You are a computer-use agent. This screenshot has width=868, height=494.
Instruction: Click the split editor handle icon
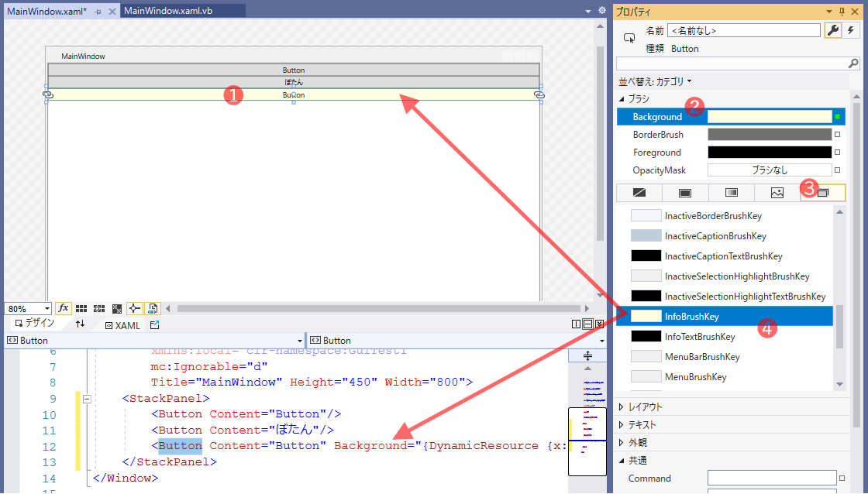pyautogui.click(x=587, y=355)
